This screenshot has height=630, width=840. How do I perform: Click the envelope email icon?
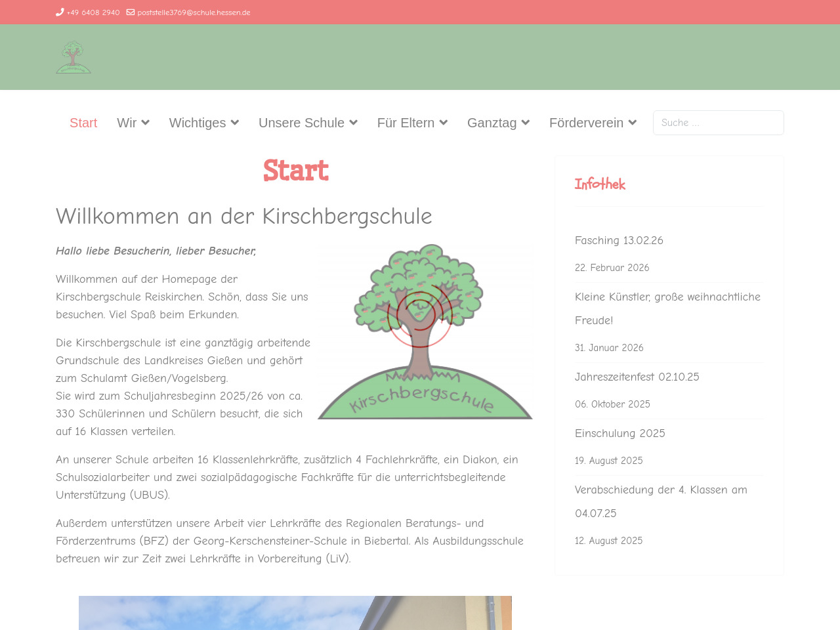pyautogui.click(x=131, y=12)
